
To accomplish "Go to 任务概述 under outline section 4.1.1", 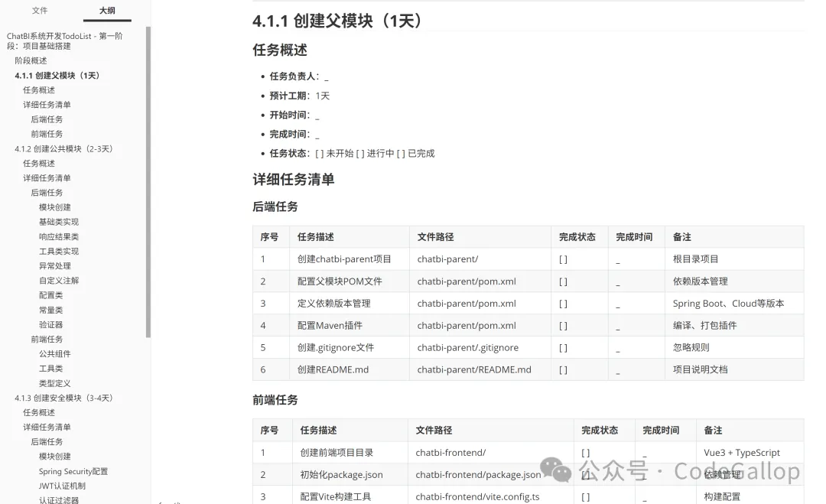I will tap(38, 90).
